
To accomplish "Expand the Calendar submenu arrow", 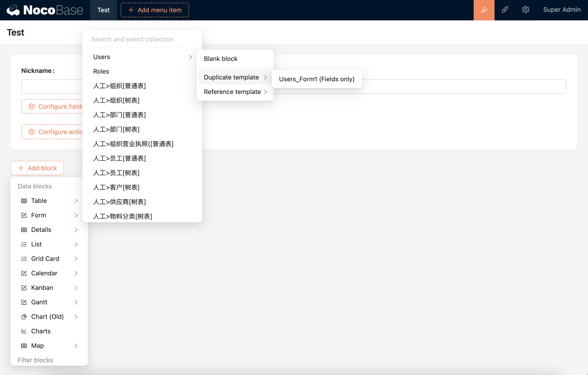I will [76, 273].
